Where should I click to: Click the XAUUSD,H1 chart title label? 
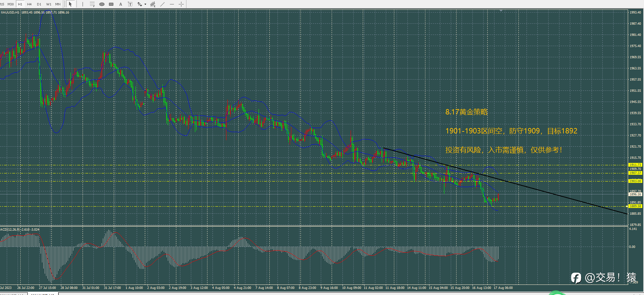click(x=10, y=13)
